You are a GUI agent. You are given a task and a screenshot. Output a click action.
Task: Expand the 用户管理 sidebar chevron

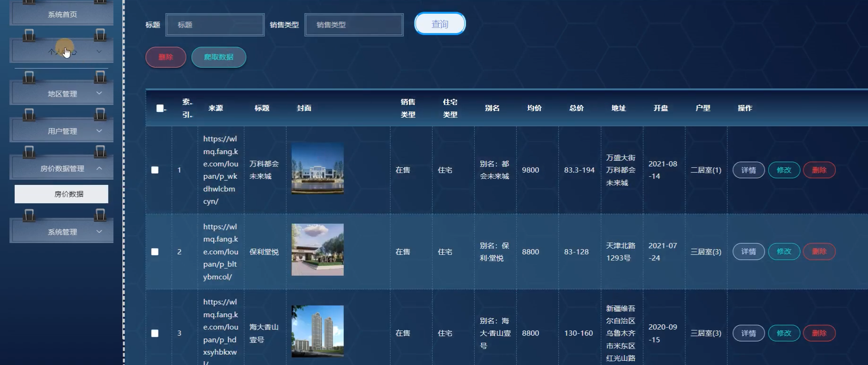pyautogui.click(x=99, y=130)
